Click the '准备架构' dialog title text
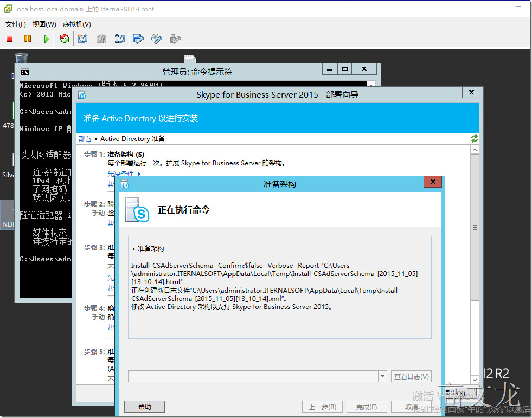The height and width of the screenshot is (418, 532). 280,184
